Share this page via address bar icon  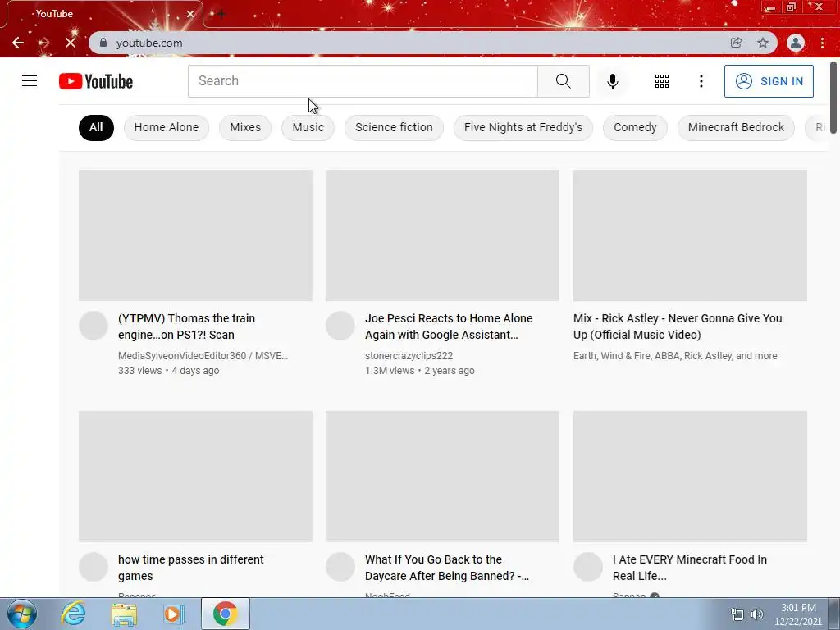pos(736,43)
